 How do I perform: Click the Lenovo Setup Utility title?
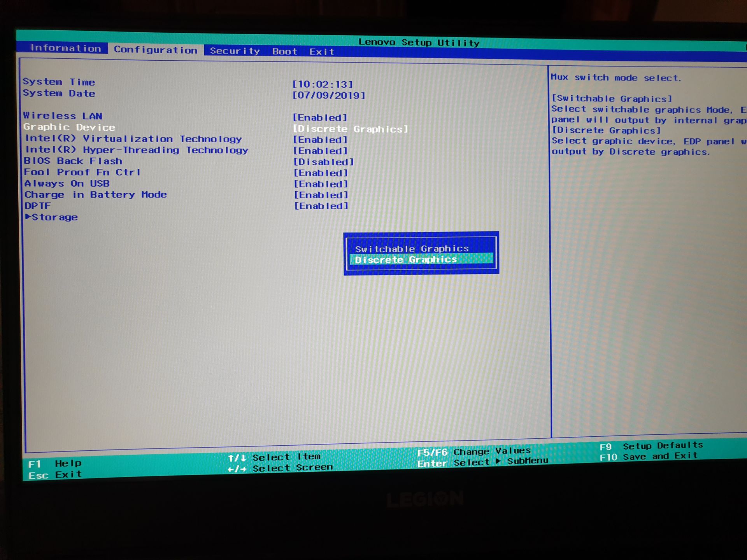419,42
